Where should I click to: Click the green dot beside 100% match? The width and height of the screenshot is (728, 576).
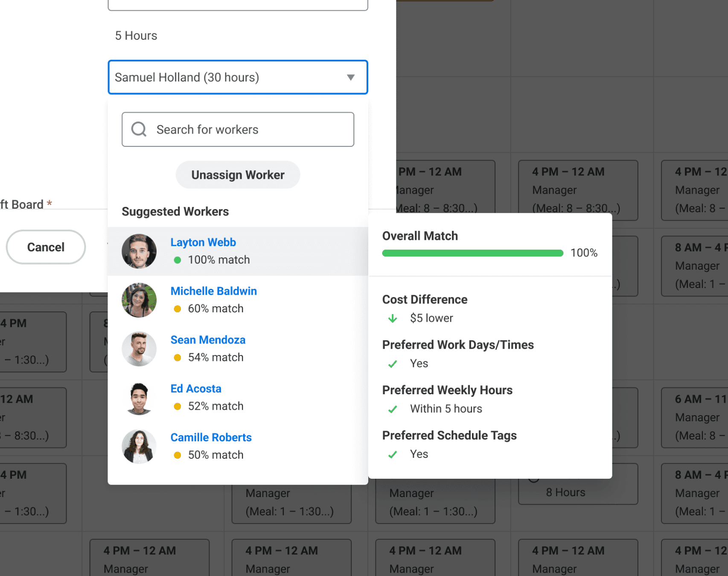pyautogui.click(x=178, y=260)
